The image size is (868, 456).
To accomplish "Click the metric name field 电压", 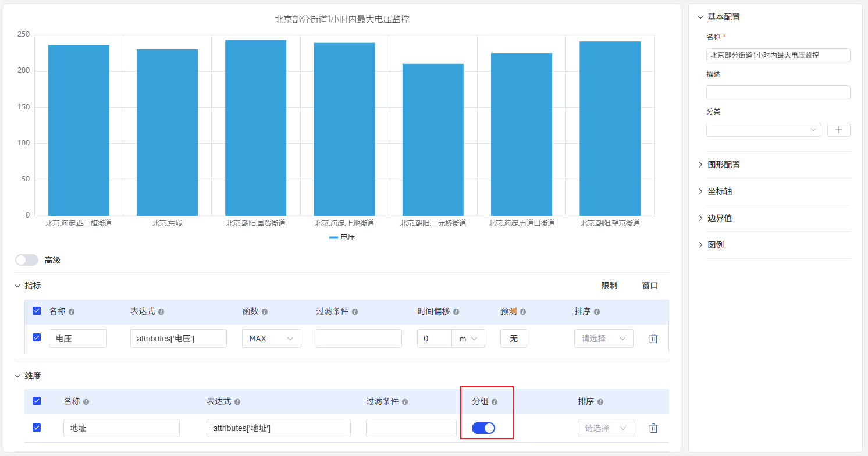I will click(x=78, y=339).
